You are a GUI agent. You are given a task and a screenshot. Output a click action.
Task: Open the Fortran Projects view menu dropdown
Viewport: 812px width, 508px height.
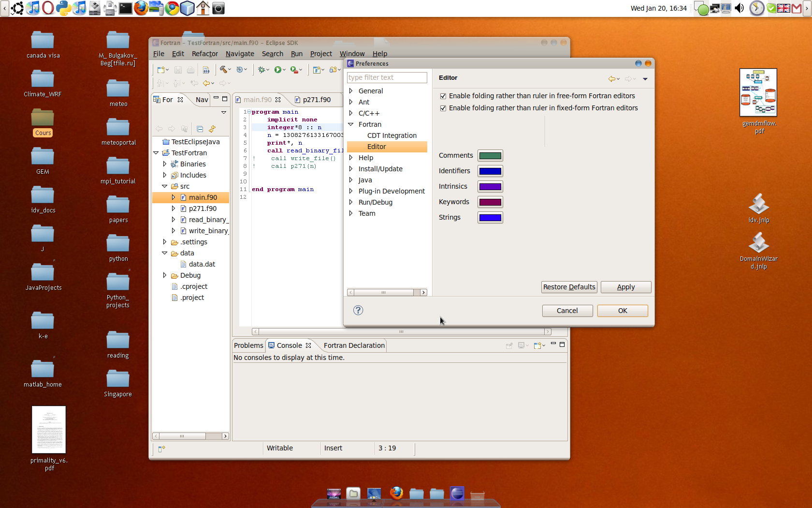click(224, 112)
